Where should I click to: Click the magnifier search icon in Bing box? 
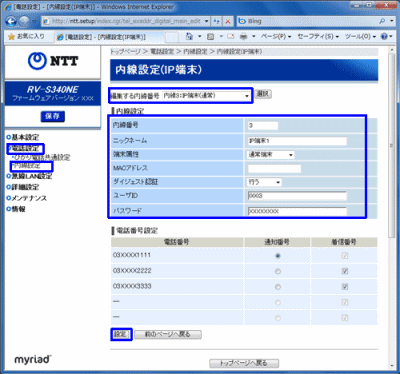coord(382,21)
